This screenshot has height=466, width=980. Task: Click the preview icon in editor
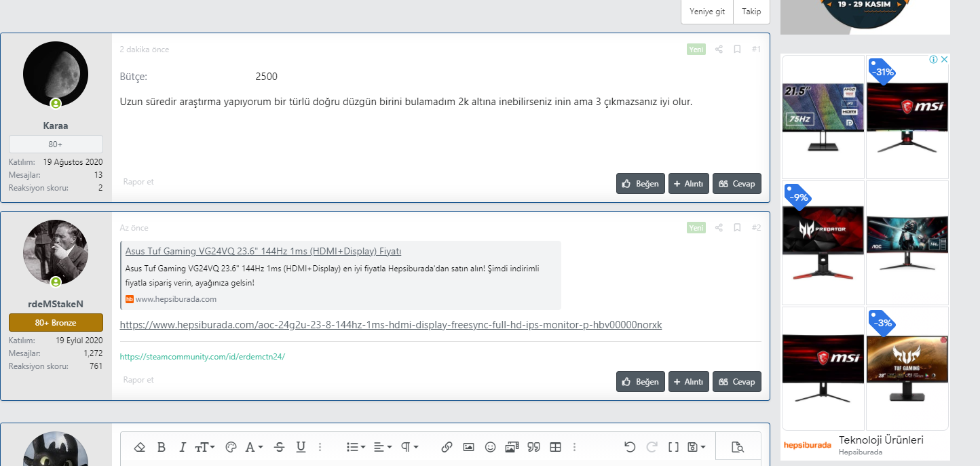(x=738, y=447)
